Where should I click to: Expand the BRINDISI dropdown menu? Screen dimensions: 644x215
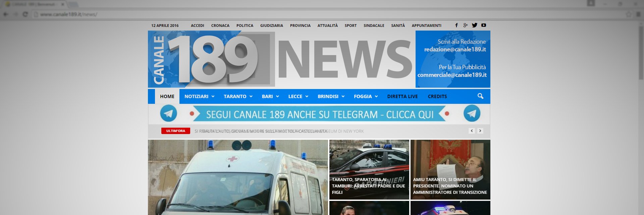tap(331, 96)
